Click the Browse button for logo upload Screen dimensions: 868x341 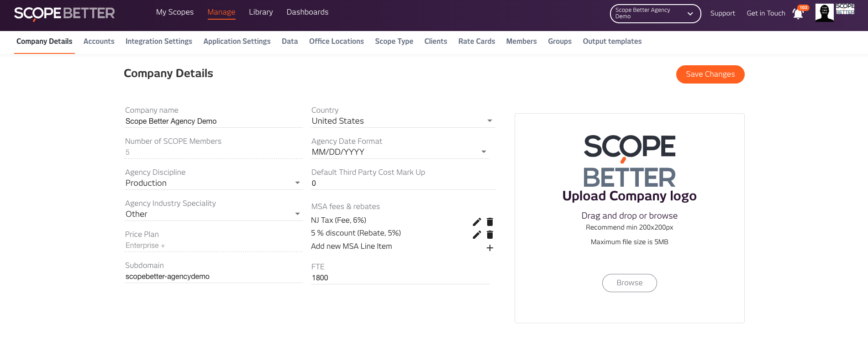(x=630, y=283)
